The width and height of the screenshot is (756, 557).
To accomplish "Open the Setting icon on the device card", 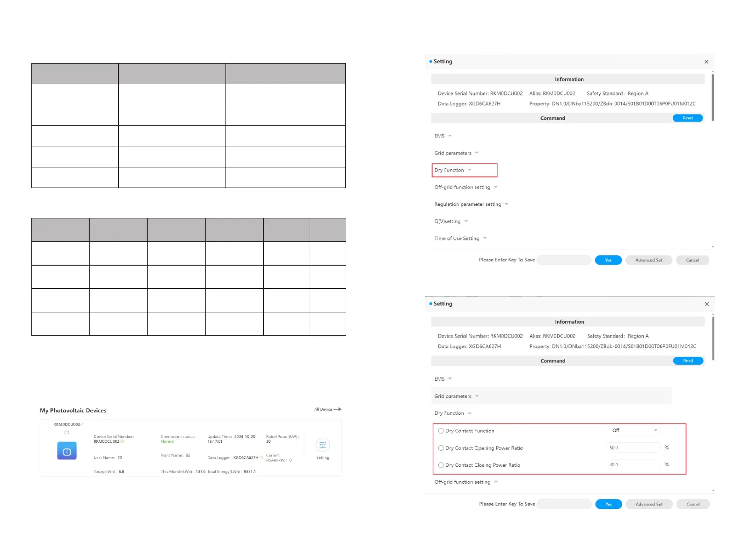I will click(x=322, y=445).
